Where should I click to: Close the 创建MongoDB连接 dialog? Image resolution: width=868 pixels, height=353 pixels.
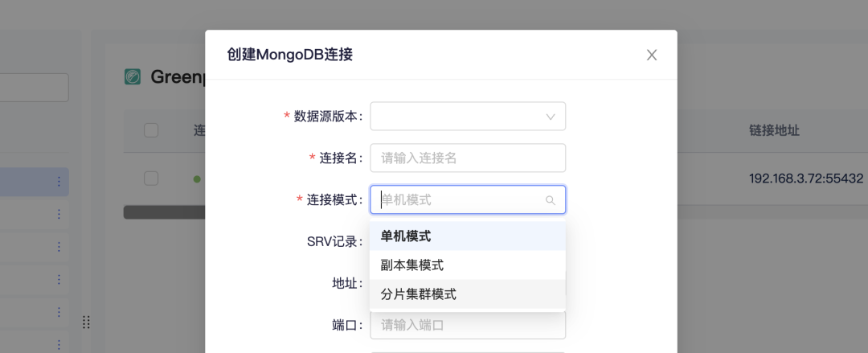pyautogui.click(x=652, y=55)
